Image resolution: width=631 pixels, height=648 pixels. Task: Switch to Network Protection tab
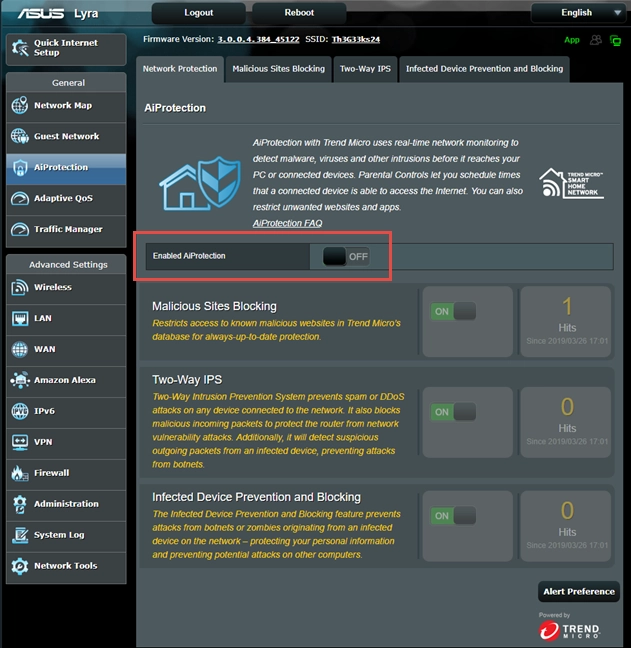180,69
